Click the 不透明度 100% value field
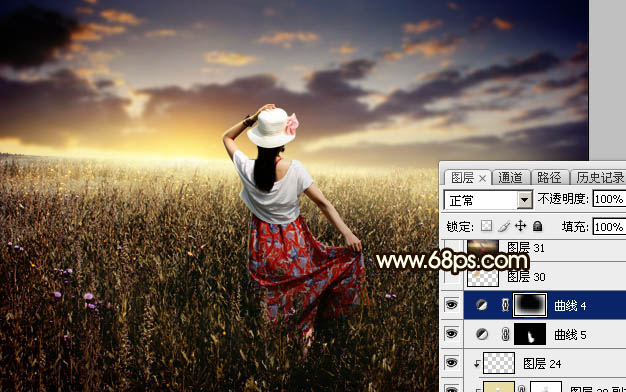Viewport: 626px width, 392px height. pyautogui.click(x=609, y=199)
